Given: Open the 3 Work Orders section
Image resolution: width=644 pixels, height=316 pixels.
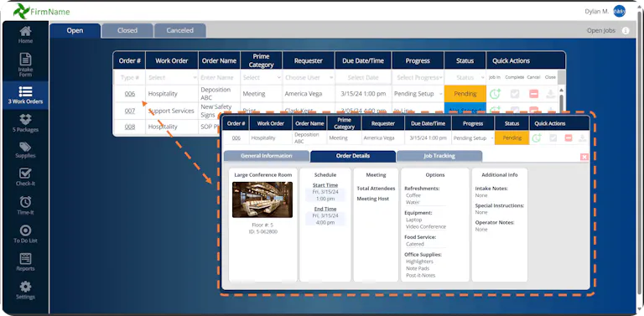Looking at the screenshot, I should coord(25,96).
